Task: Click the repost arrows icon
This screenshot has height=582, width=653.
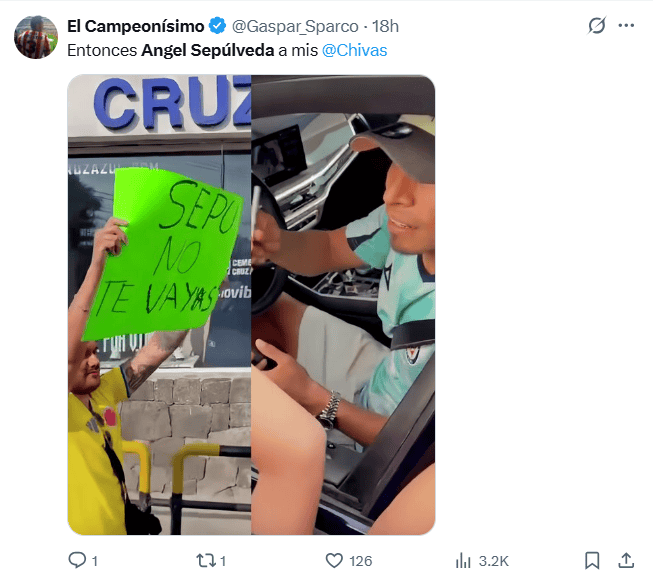Action: 206,560
